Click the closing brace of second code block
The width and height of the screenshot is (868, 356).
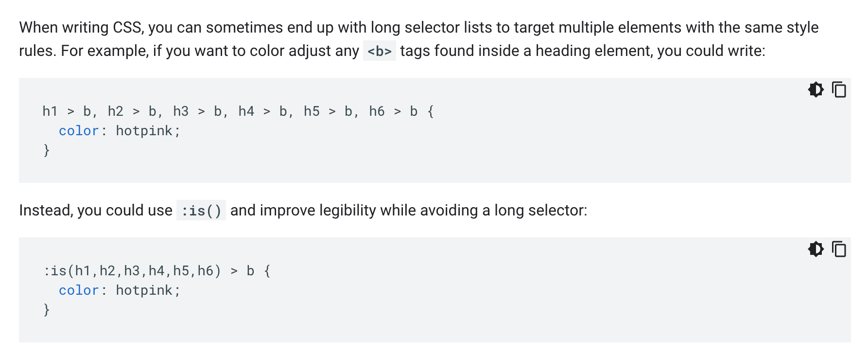pos(47,310)
